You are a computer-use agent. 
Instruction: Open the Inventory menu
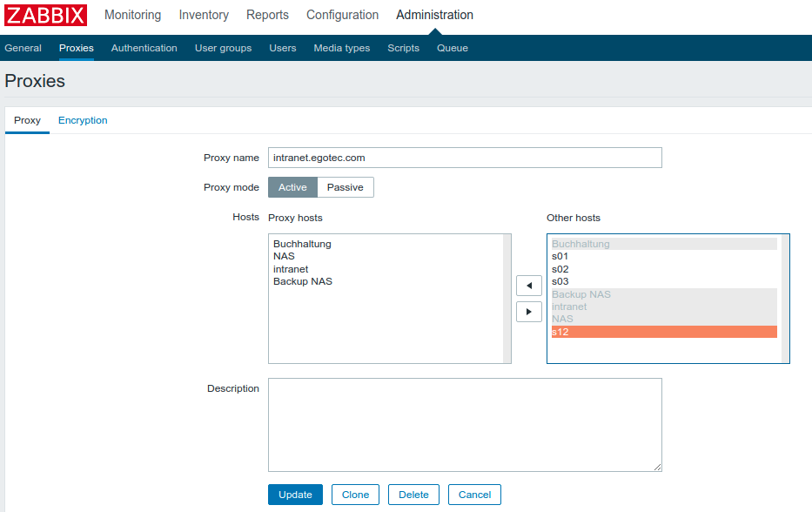tap(203, 15)
